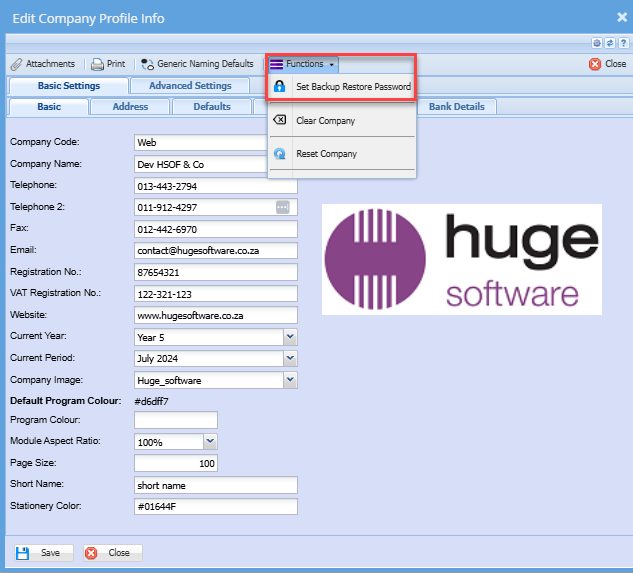This screenshot has width=633, height=573.
Task: Click the ellipsis button in Telephone 2
Action: point(283,207)
